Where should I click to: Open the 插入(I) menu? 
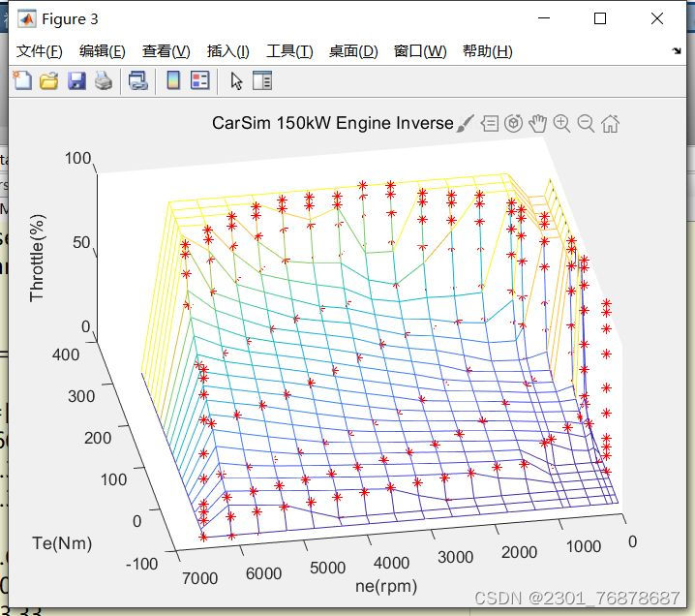coord(228,51)
